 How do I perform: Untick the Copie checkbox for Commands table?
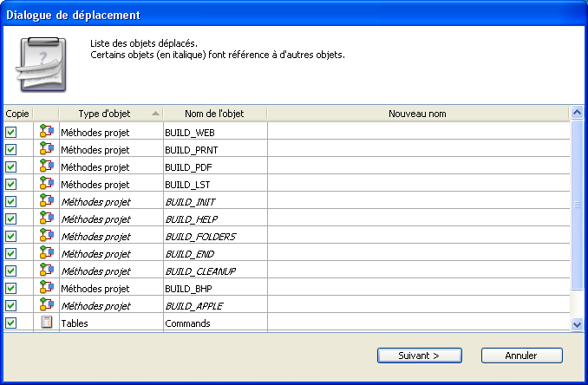pos(11,323)
